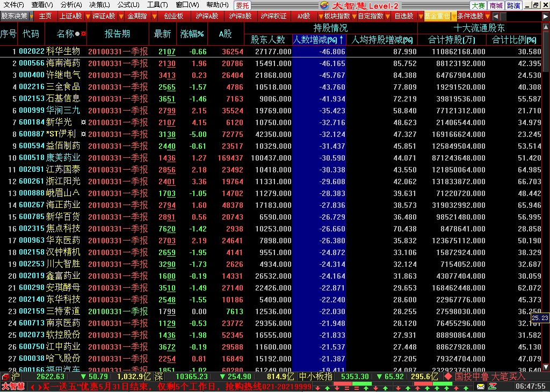Open the dropdown arrow next to 板块指数
The image size is (550, 392).
354,17
